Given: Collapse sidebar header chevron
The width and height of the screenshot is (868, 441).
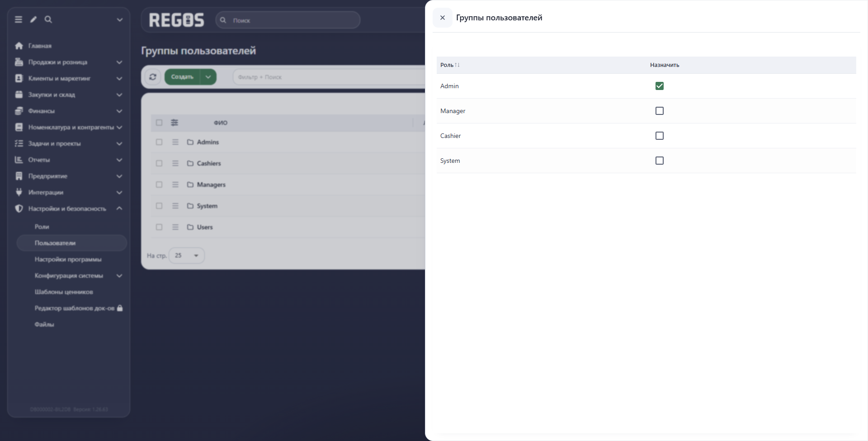Looking at the screenshot, I should [120, 20].
